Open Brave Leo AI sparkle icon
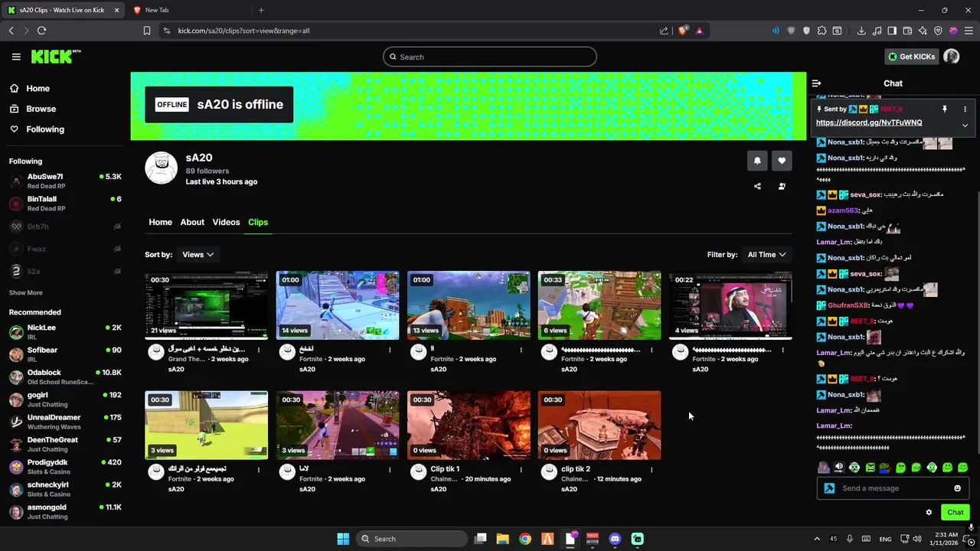The width and height of the screenshot is (980, 551). click(x=923, y=31)
